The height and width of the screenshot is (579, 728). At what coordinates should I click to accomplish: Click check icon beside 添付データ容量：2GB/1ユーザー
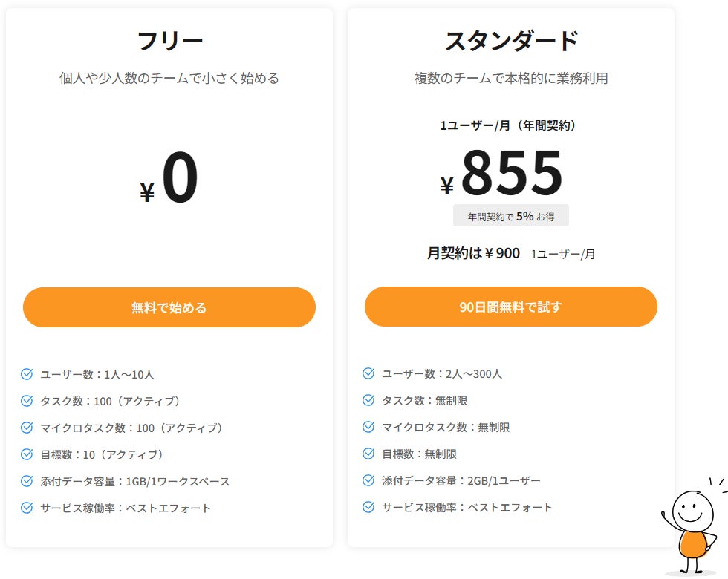(368, 480)
